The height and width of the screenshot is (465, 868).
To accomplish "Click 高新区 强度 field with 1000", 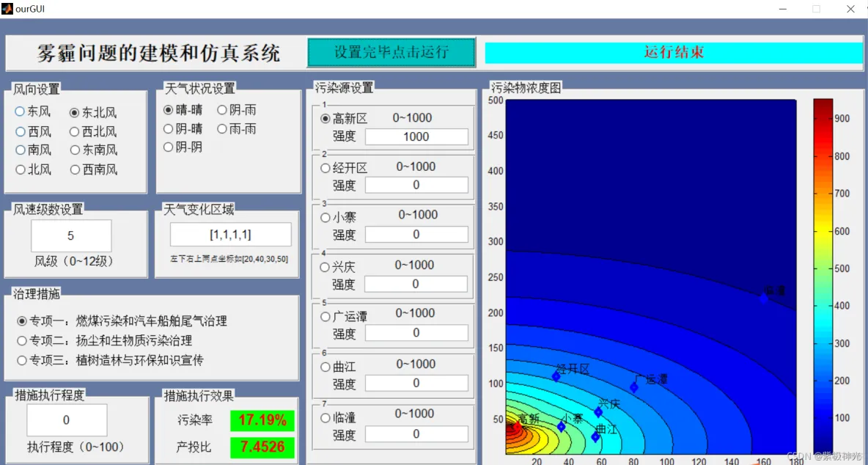I will (416, 136).
